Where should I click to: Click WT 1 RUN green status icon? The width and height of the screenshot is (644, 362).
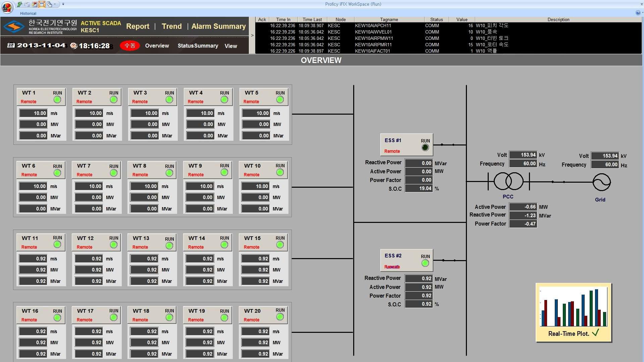click(x=57, y=100)
